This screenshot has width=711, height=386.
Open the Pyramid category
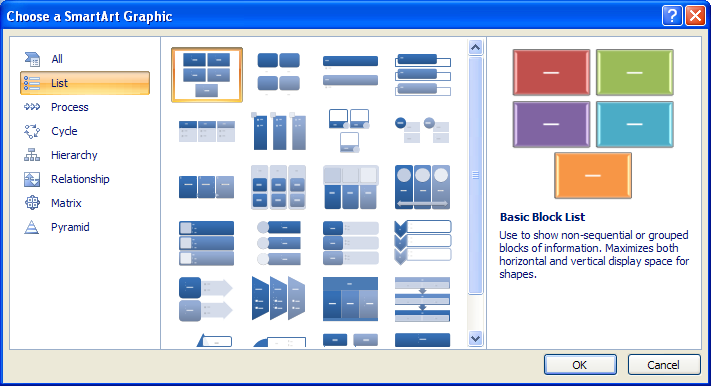point(85,227)
